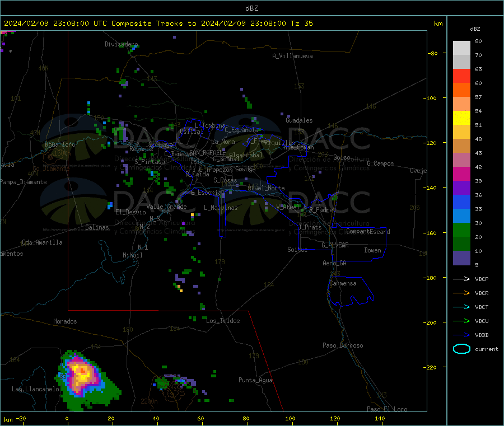
Task: Click the Divisadero map label
Action: (x=121, y=44)
